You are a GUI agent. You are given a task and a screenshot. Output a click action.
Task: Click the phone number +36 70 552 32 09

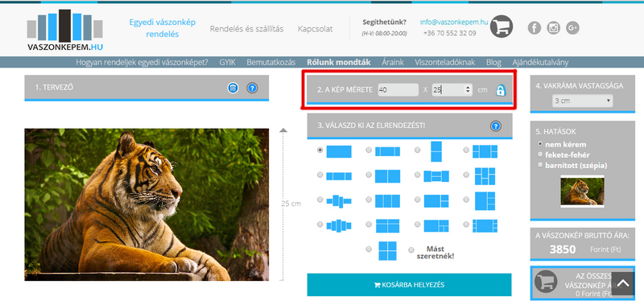(x=450, y=33)
